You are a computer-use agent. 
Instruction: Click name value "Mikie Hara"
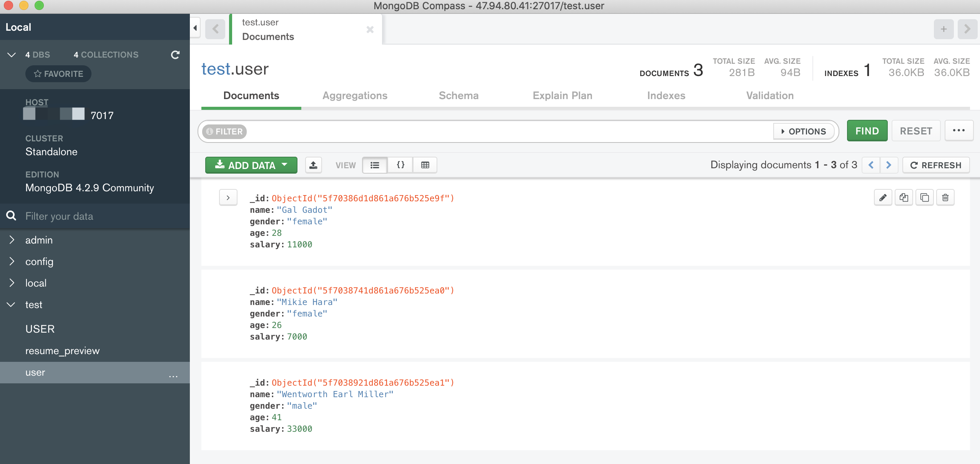[307, 302]
